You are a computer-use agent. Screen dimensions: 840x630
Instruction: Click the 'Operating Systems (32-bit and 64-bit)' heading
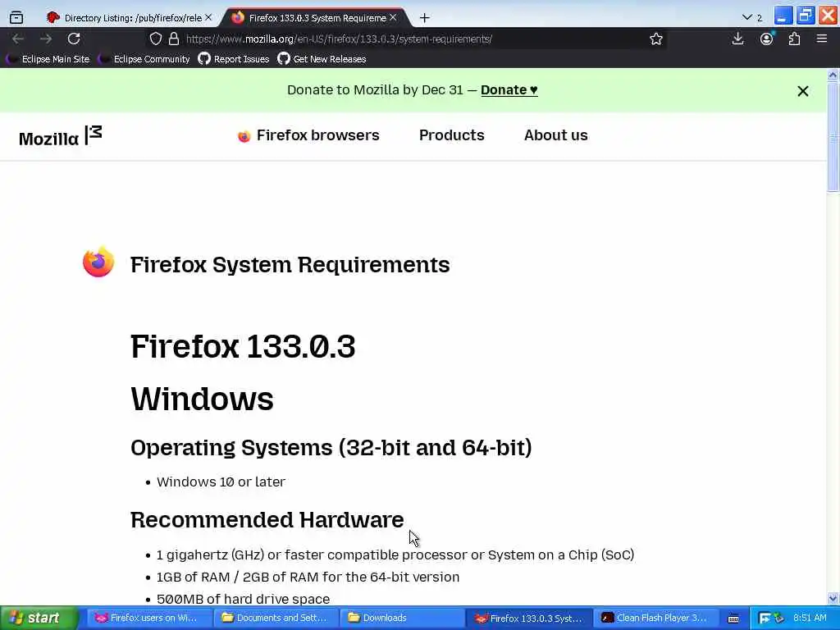[x=331, y=447]
